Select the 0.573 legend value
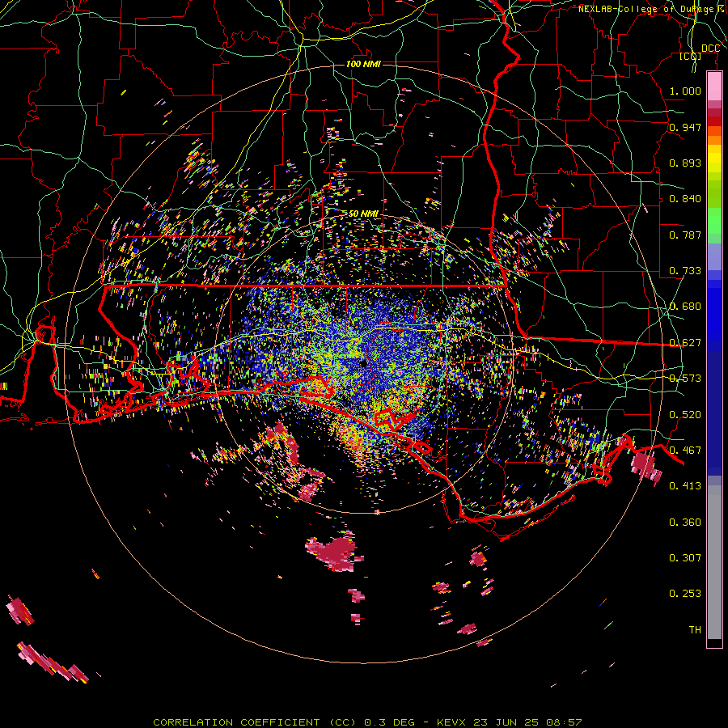Image resolution: width=728 pixels, height=728 pixels. click(685, 379)
